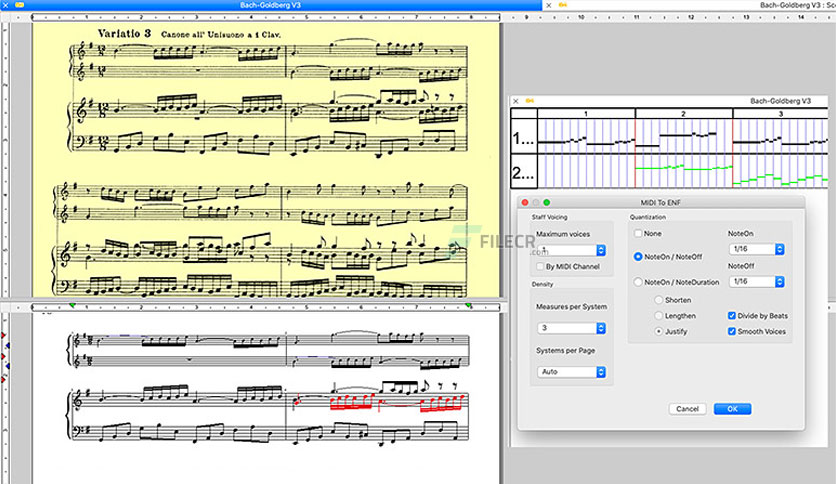The width and height of the screenshot is (836, 484).
Task: Click the Staff Voicing group label
Action: (x=549, y=217)
